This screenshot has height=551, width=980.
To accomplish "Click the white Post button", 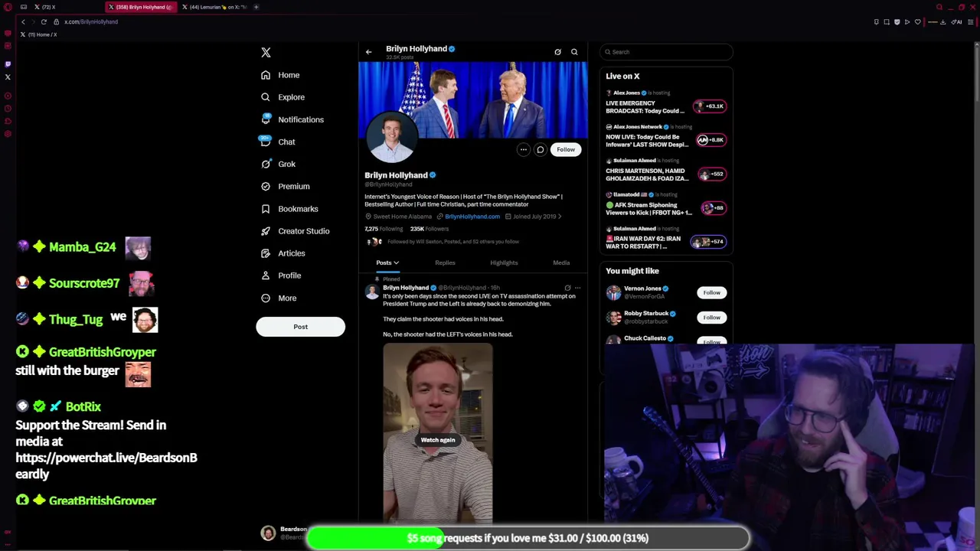I will pos(300,327).
